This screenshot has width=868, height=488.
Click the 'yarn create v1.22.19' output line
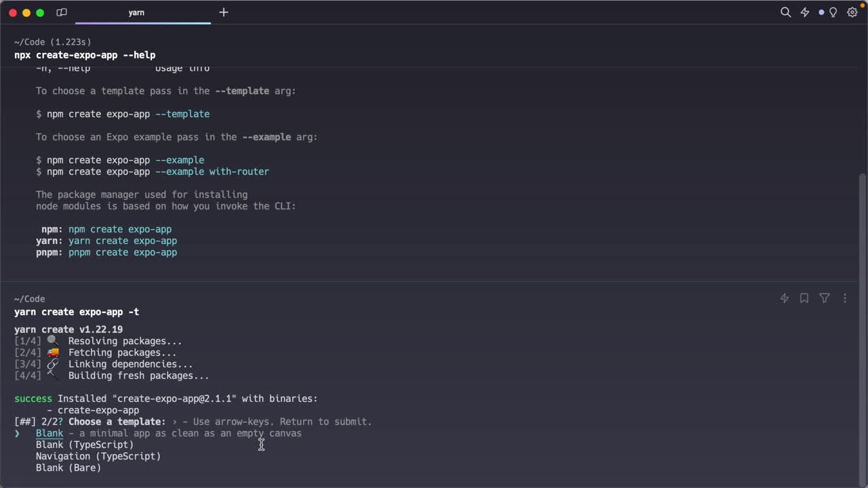[68, 329]
